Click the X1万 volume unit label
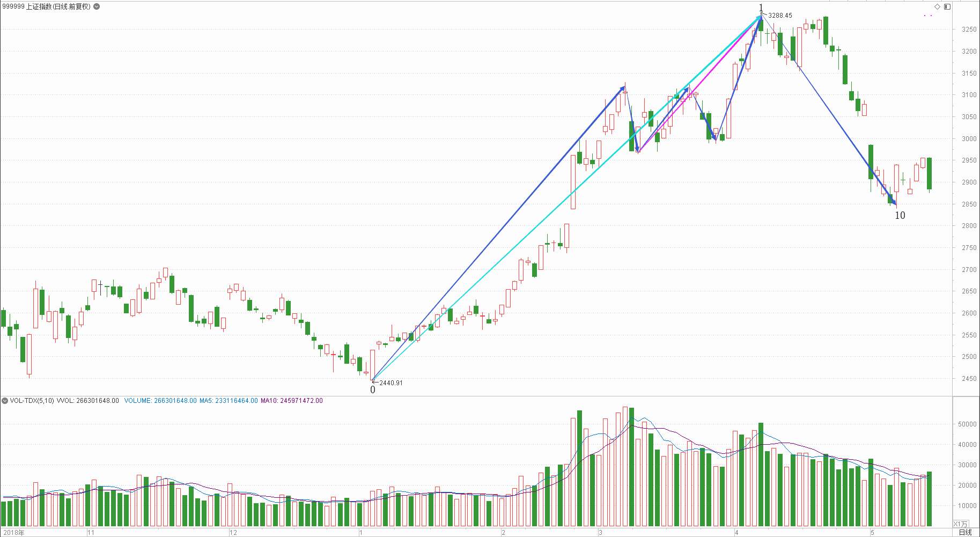Image resolution: width=980 pixels, height=537 pixels. (x=961, y=524)
